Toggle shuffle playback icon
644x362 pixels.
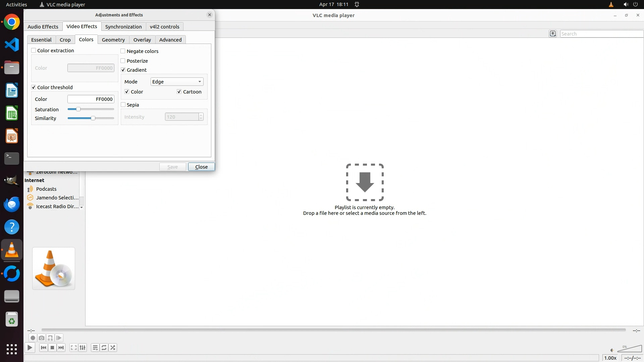point(113,348)
